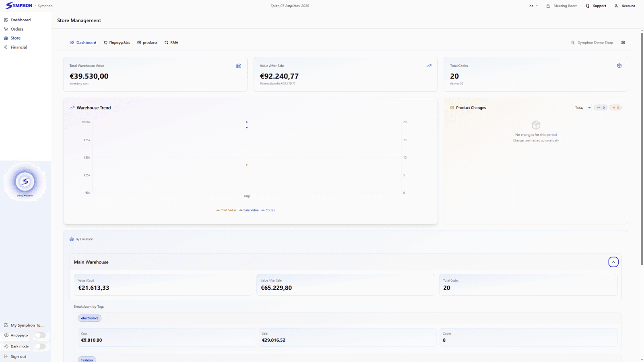Image resolution: width=644 pixels, height=362 pixels.
Task: Click the empty-box icon in Product Changes
Action: 536,125
